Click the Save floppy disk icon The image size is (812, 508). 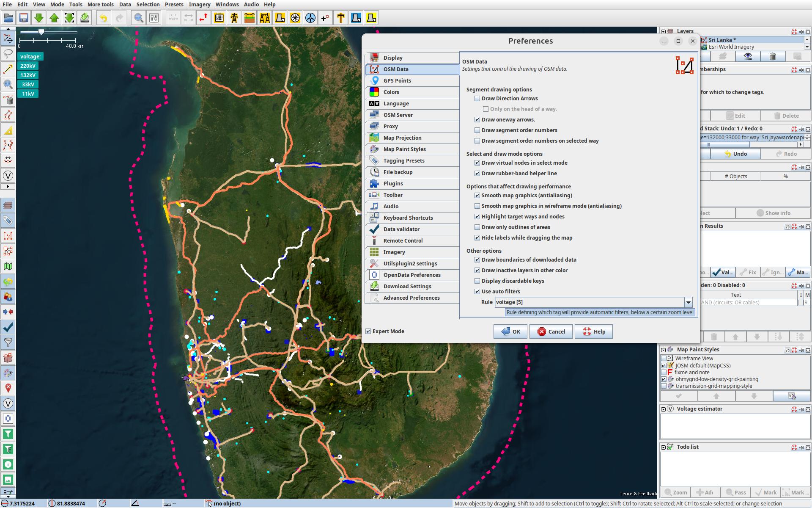click(24, 18)
